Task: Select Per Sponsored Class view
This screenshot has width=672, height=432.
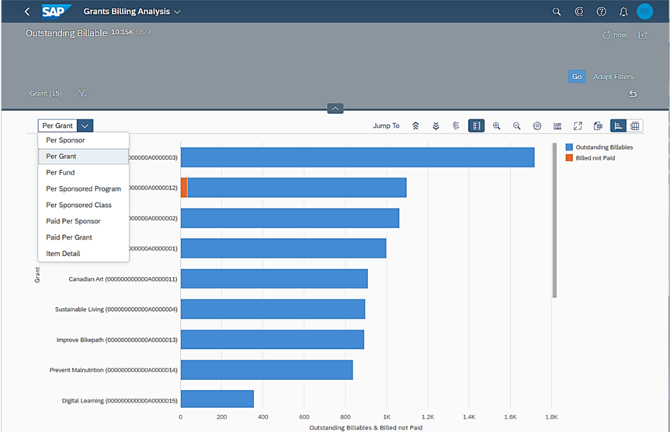Action: point(84,205)
